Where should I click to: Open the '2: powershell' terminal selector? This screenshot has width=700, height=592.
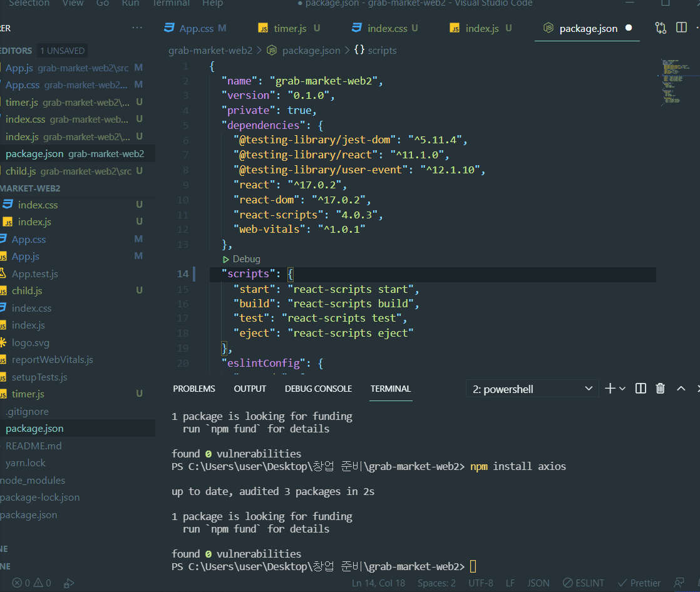pos(532,389)
